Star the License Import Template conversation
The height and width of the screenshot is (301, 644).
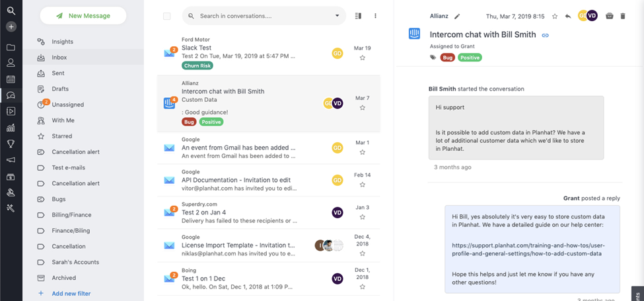[362, 253]
